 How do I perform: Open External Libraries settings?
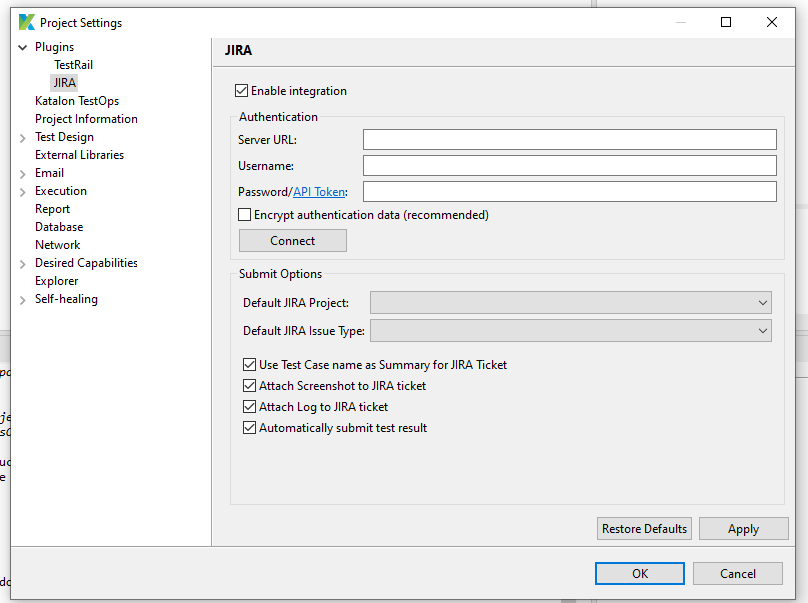pyautogui.click(x=79, y=155)
